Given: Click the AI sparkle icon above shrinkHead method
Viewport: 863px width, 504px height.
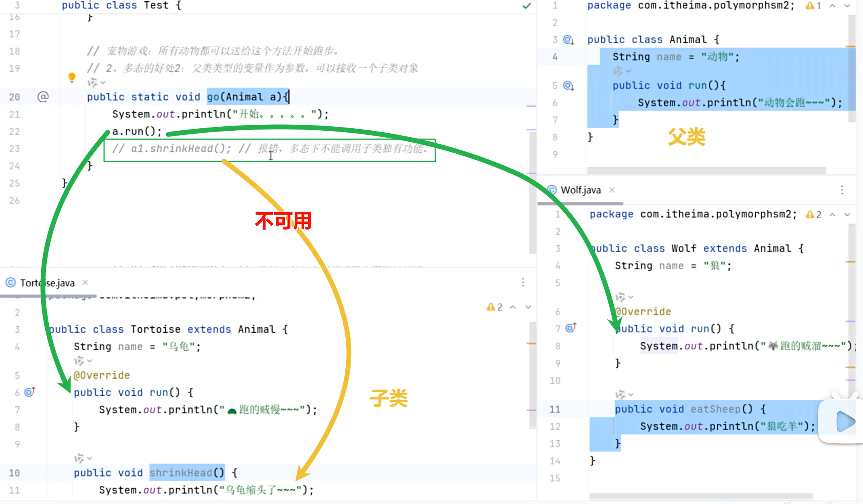Looking at the screenshot, I should tap(79, 458).
